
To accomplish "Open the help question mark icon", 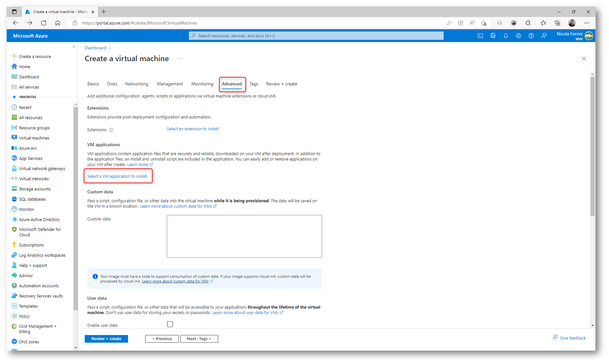I will click(x=531, y=36).
